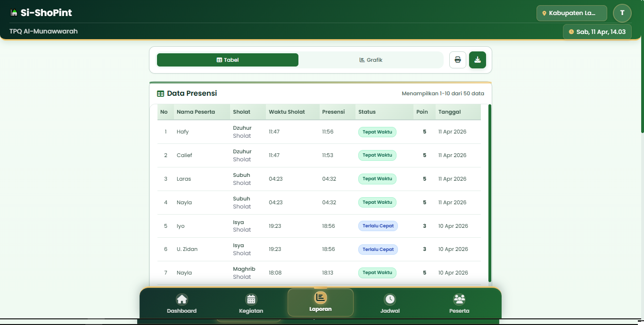Open the Kabupaten location selector
This screenshot has height=325, width=644.
[x=571, y=13]
